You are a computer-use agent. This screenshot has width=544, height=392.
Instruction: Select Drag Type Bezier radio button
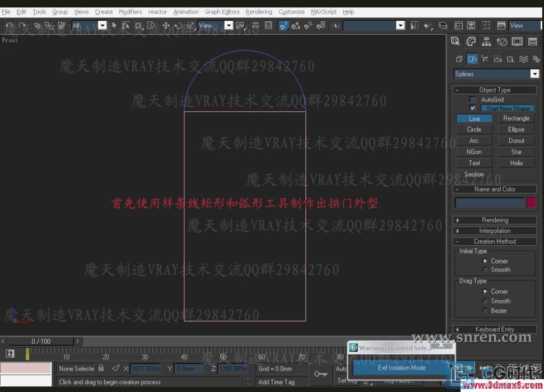click(x=485, y=311)
